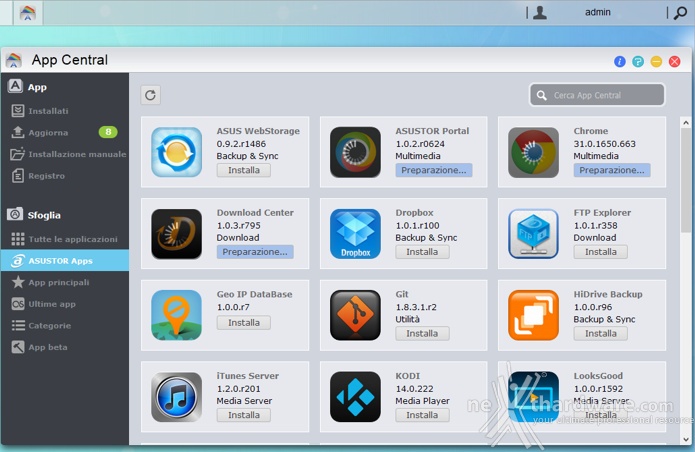Viewport: 695px width, 452px height.
Task: Select the Chrome app icon
Action: (x=533, y=152)
